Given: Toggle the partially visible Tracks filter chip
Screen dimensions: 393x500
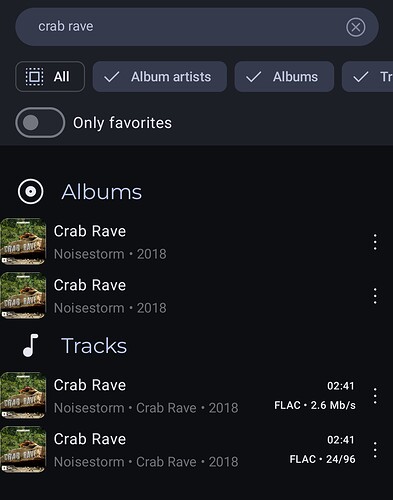Looking at the screenshot, I should tap(368, 77).
